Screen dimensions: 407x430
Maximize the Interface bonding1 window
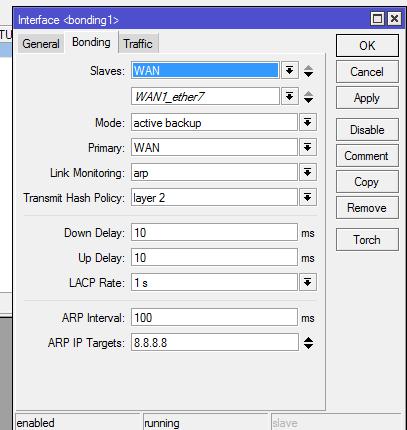377,19
